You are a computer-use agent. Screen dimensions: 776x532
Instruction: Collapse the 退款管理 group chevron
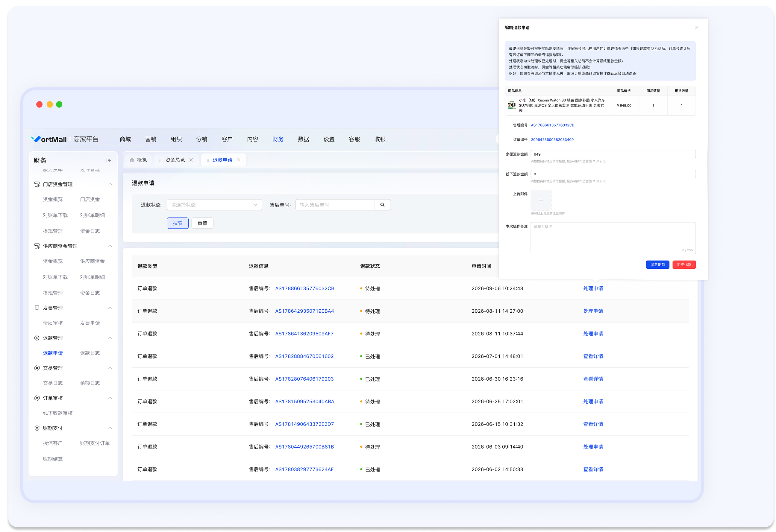(x=110, y=338)
